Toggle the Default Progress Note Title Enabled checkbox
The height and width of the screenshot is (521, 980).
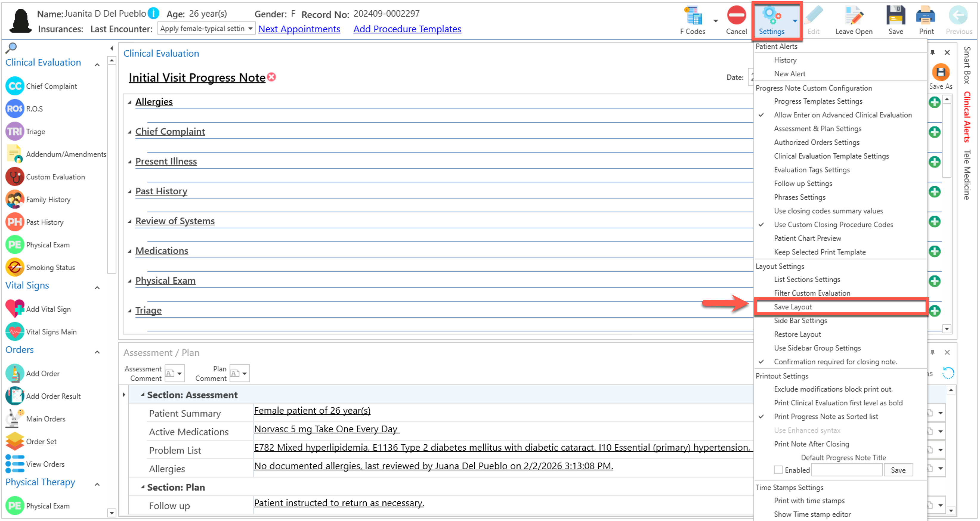point(778,470)
